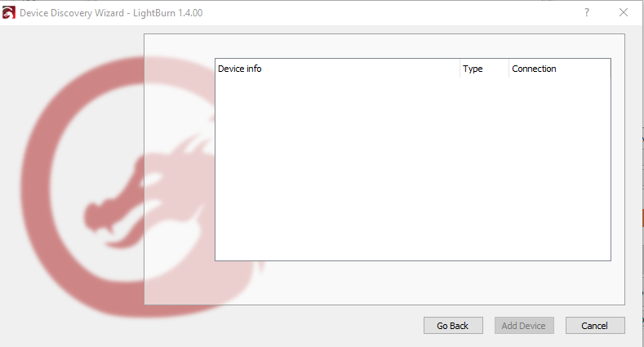
Task: Click the Go Back button
Action: click(453, 325)
